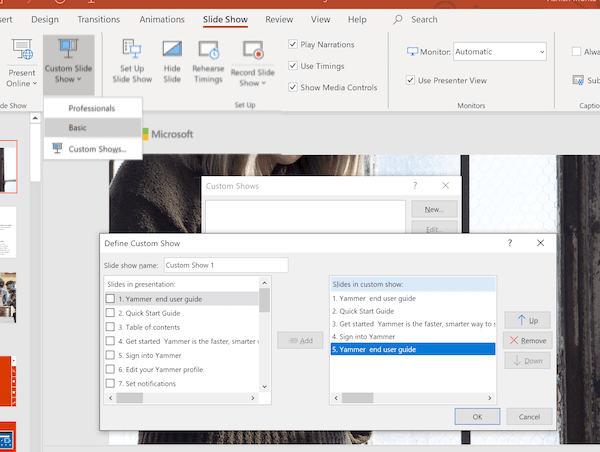Click the Set Up Slide Show icon
Screen dimensions: 600x452
coord(132,49)
